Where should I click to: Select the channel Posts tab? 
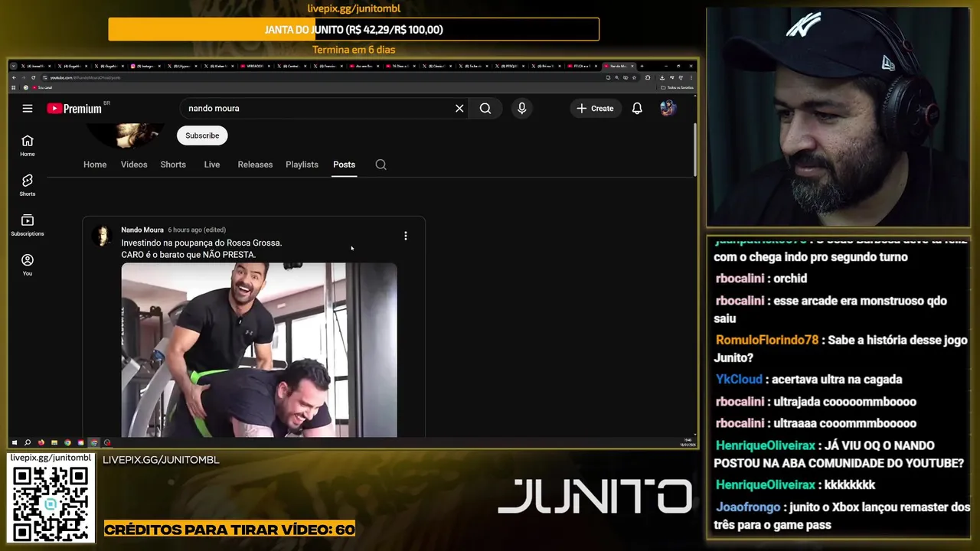[x=344, y=165]
